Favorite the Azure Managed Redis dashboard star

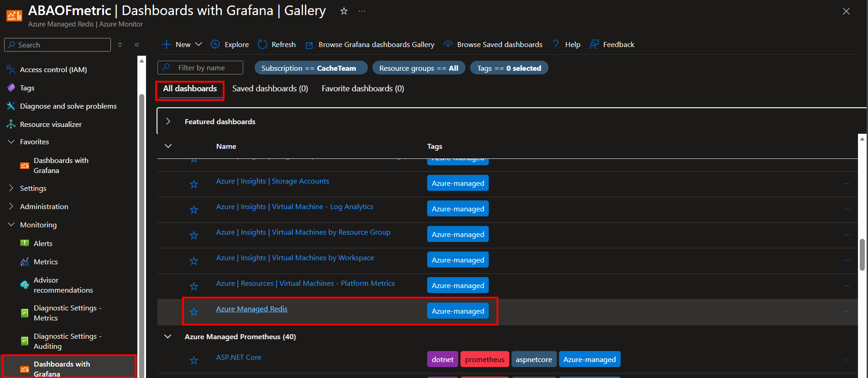(194, 312)
